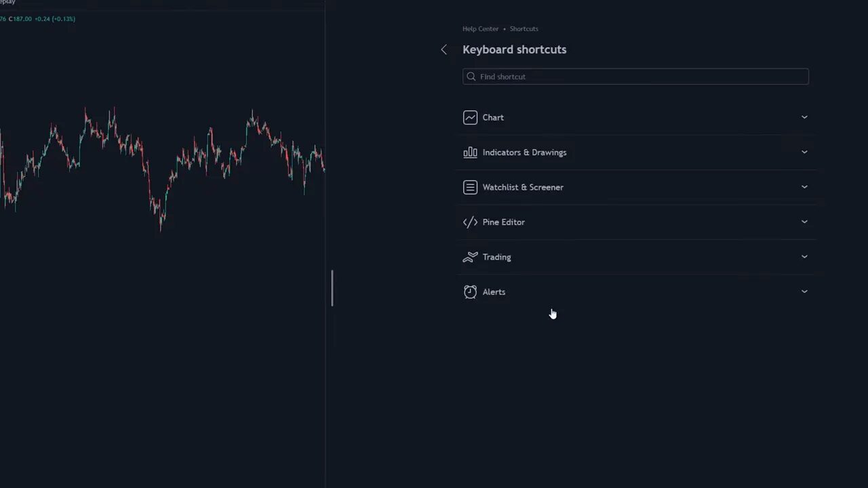The height and width of the screenshot is (488, 868).
Task: Expand the Indicators & Drawings section
Action: point(804,152)
